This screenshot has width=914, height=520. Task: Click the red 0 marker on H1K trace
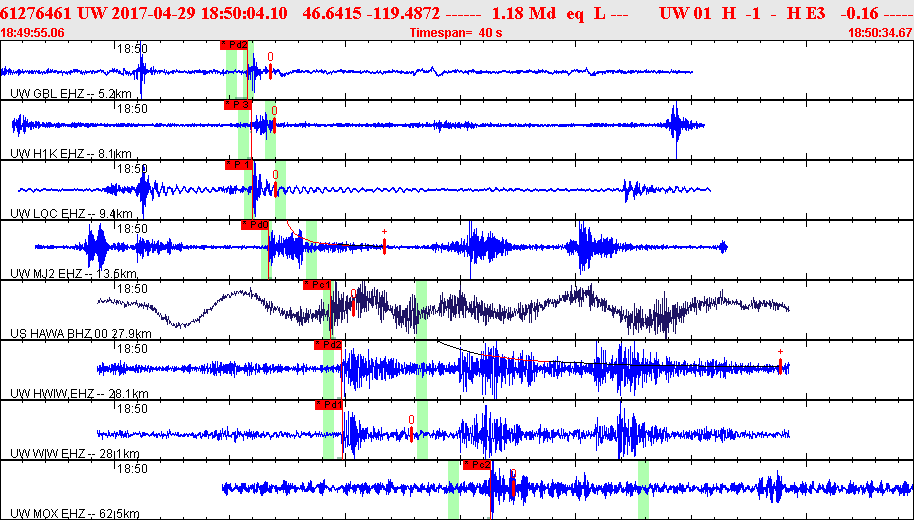tap(274, 119)
